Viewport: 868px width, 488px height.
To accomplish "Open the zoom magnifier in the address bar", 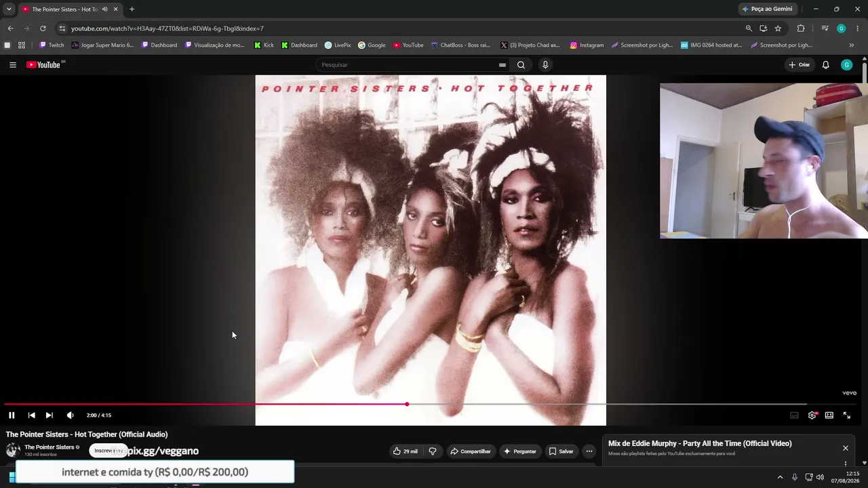I will [x=749, y=28].
